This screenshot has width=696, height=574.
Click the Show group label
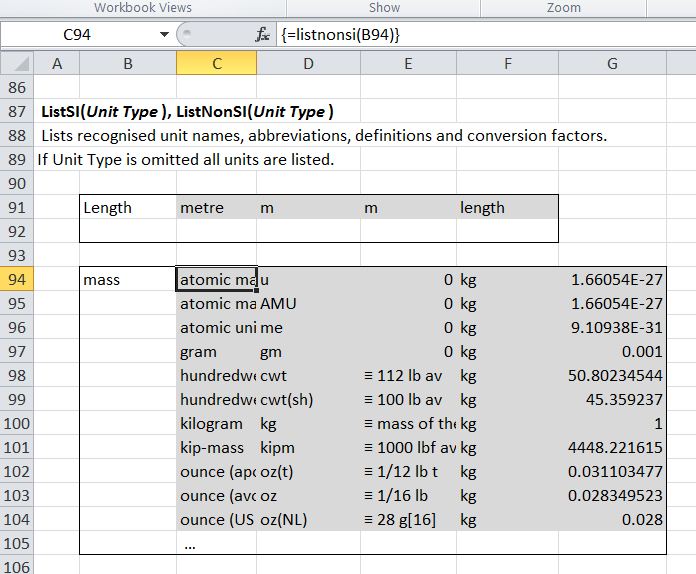click(384, 7)
